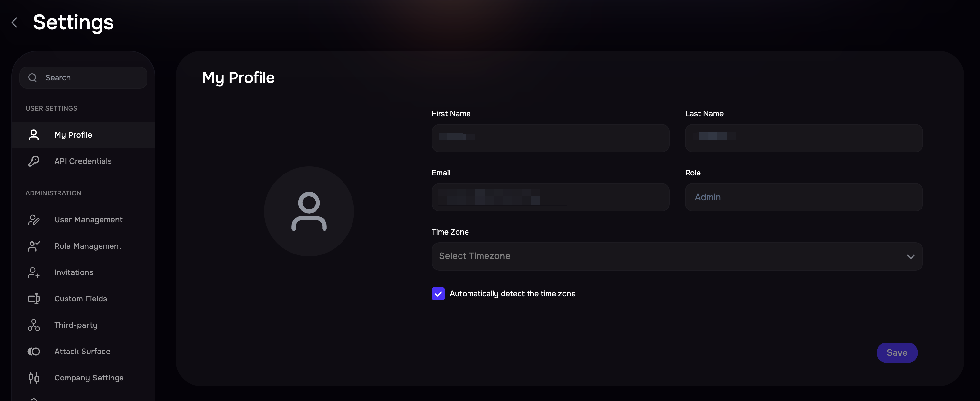This screenshot has height=401, width=980.
Task: Click the Third-party nodes icon
Action: [33, 325]
